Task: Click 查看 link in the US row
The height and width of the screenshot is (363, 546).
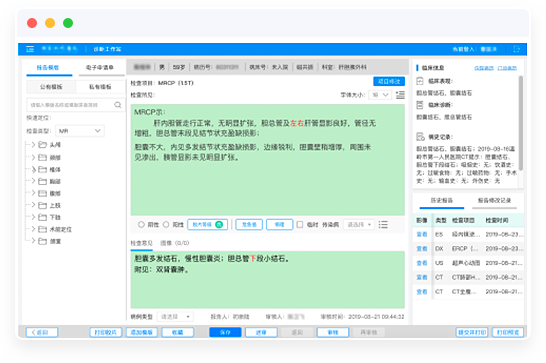Action: coord(422,263)
